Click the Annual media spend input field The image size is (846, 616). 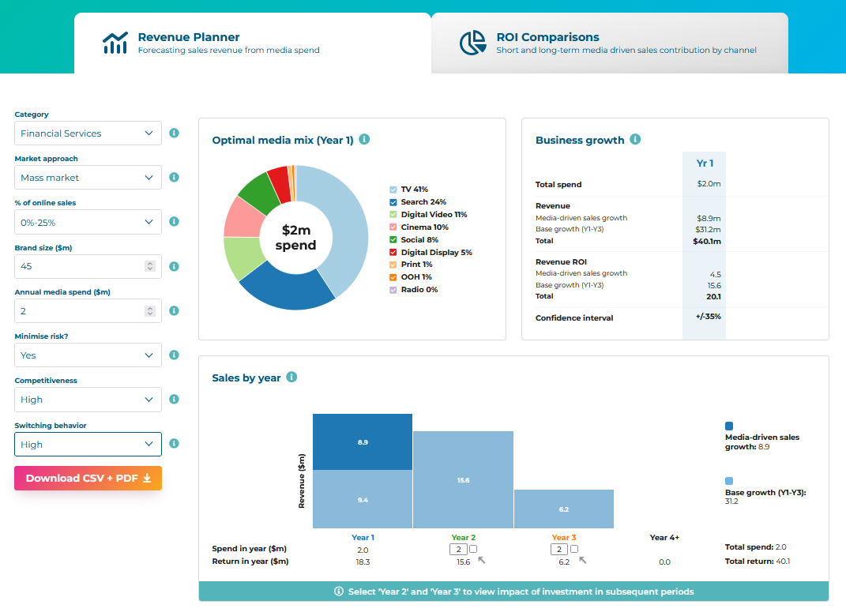[88, 310]
